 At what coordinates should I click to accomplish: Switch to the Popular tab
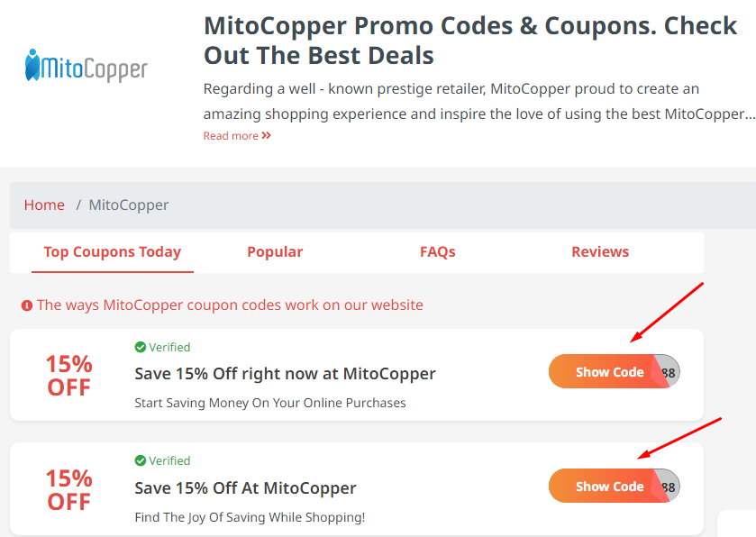pos(275,252)
